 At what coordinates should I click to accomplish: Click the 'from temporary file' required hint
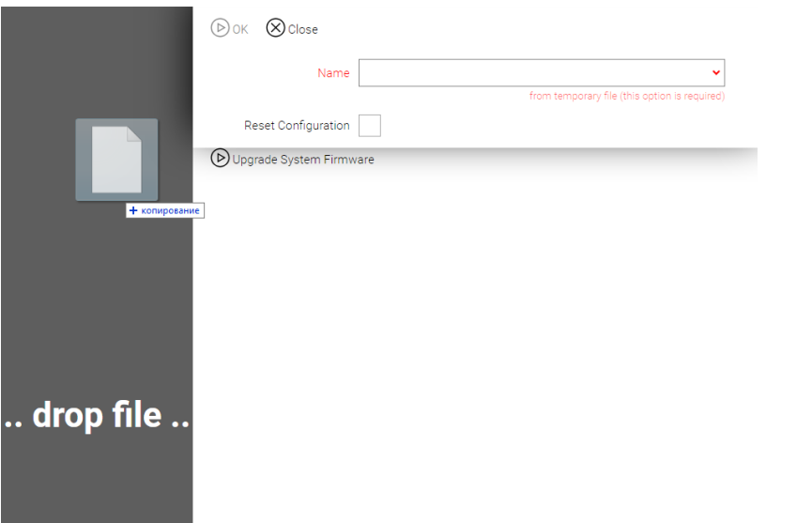click(x=626, y=96)
